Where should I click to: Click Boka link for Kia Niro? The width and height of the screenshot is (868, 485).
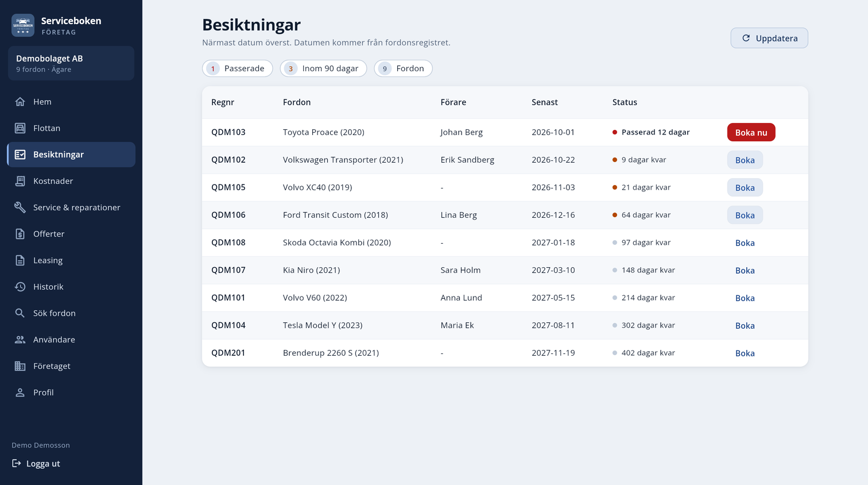745,270
